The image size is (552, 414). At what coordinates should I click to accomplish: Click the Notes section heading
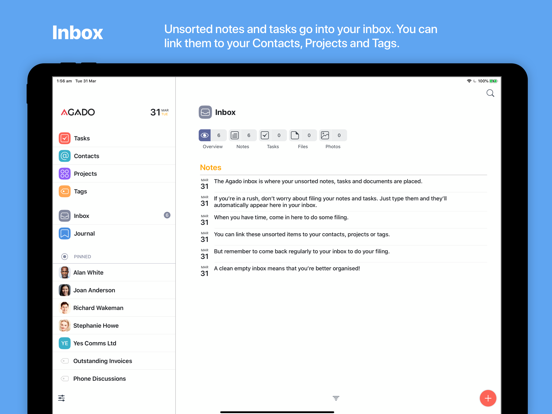pyautogui.click(x=211, y=168)
